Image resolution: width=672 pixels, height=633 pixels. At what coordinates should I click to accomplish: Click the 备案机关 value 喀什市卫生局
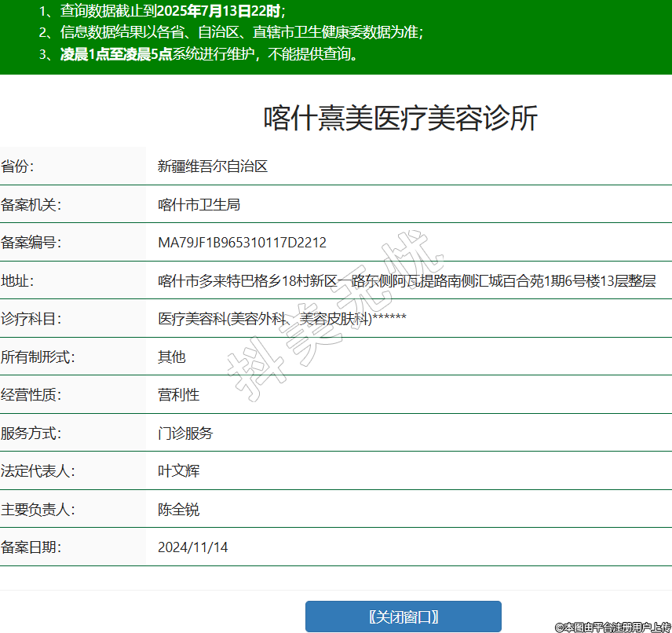pyautogui.click(x=199, y=205)
